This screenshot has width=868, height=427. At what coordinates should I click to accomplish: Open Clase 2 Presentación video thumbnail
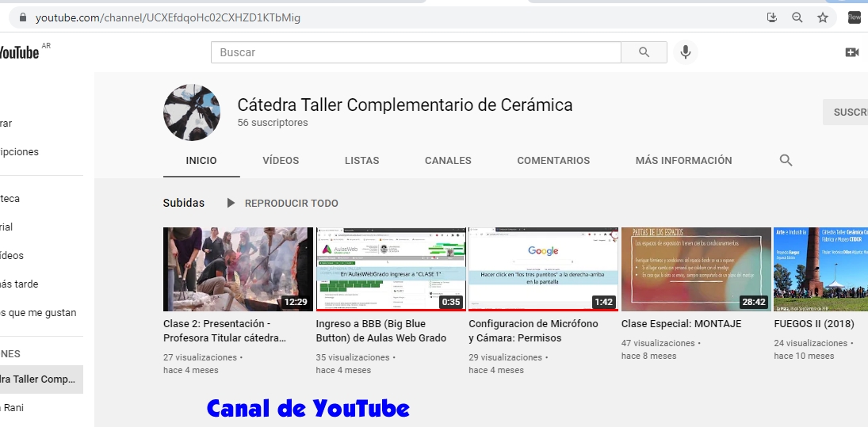[238, 269]
